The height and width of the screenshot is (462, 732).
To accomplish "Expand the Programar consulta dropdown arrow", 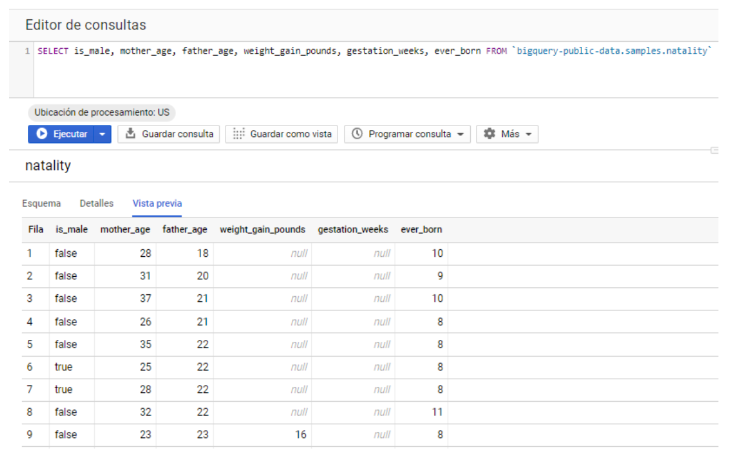I will (x=460, y=134).
